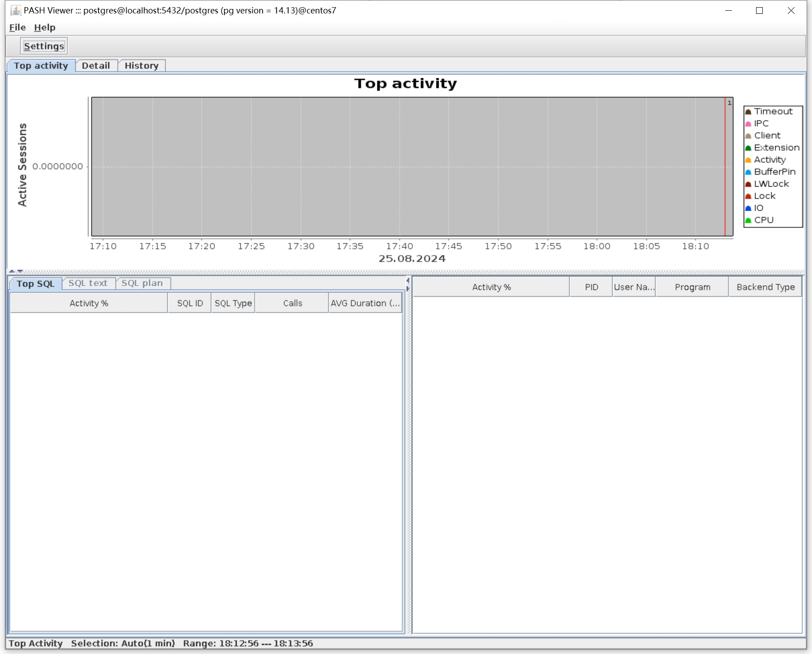Click the Range 18:12:56 status text

coord(248,643)
